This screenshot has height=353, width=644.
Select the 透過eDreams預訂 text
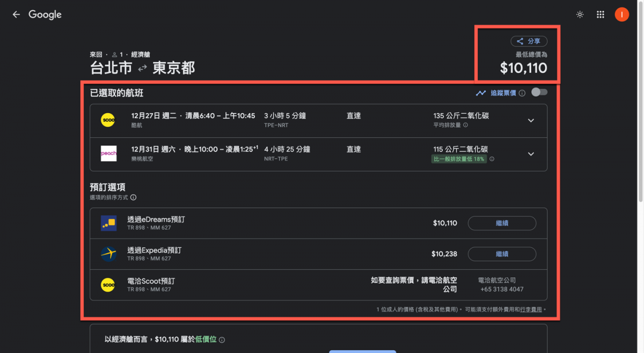(x=156, y=220)
